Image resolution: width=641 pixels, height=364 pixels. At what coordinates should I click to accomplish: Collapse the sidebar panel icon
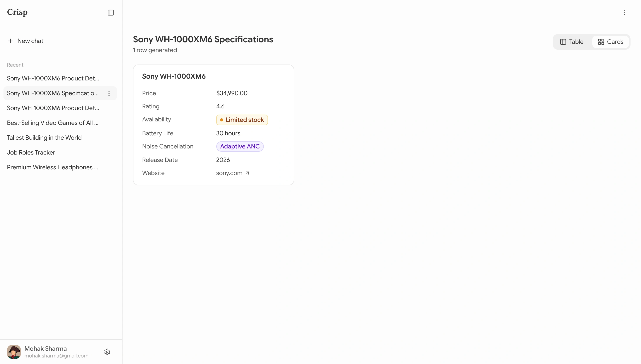111,12
